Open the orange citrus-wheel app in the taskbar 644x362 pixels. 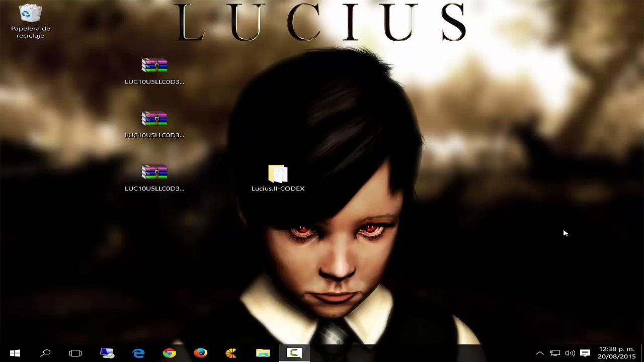click(x=231, y=353)
